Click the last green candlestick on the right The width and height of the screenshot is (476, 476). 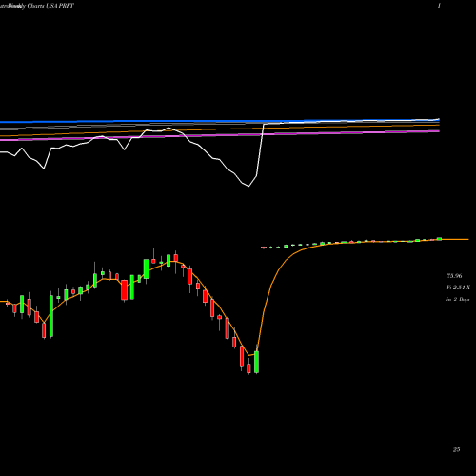click(439, 239)
